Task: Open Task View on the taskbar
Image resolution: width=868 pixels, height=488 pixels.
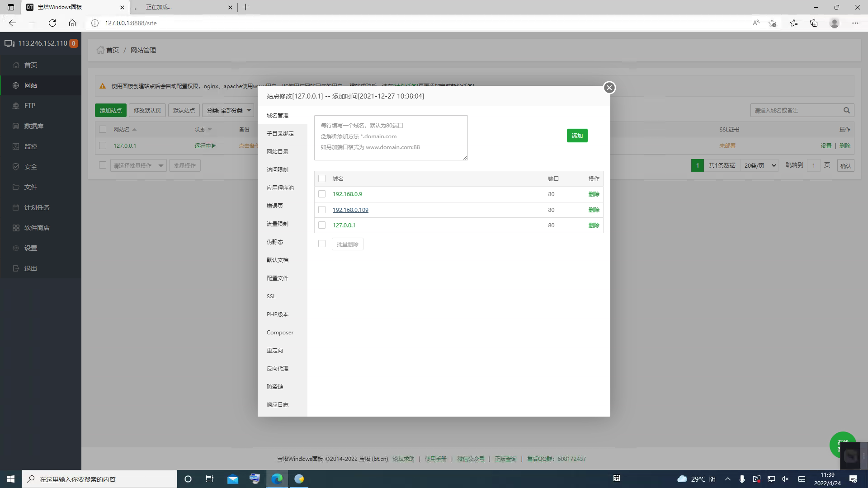Action: (209, 479)
